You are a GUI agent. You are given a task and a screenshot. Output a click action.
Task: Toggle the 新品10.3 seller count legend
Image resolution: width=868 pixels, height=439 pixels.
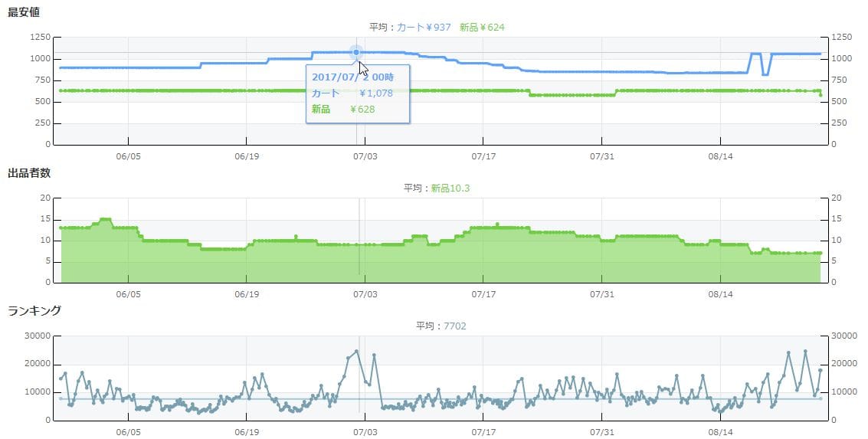(450, 188)
